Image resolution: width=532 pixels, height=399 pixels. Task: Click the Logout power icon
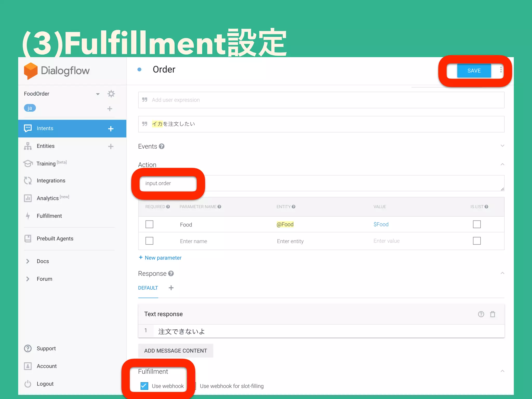pyautogui.click(x=28, y=384)
